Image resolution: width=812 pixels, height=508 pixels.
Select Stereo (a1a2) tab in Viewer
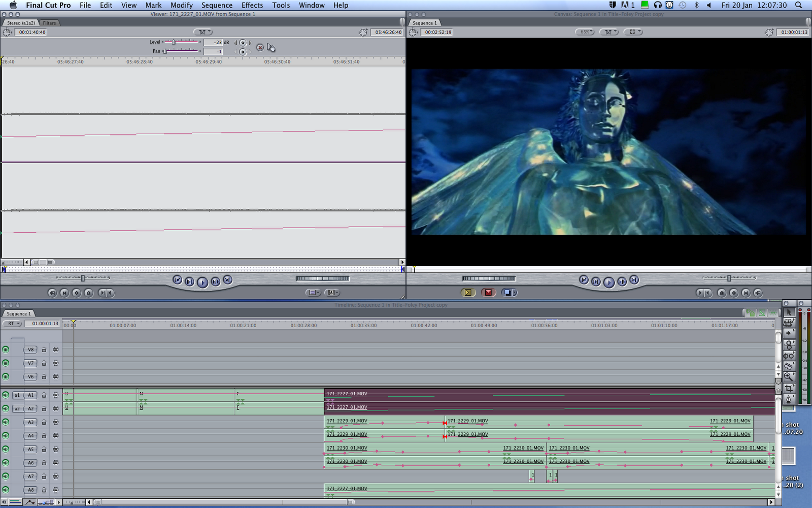tap(21, 23)
